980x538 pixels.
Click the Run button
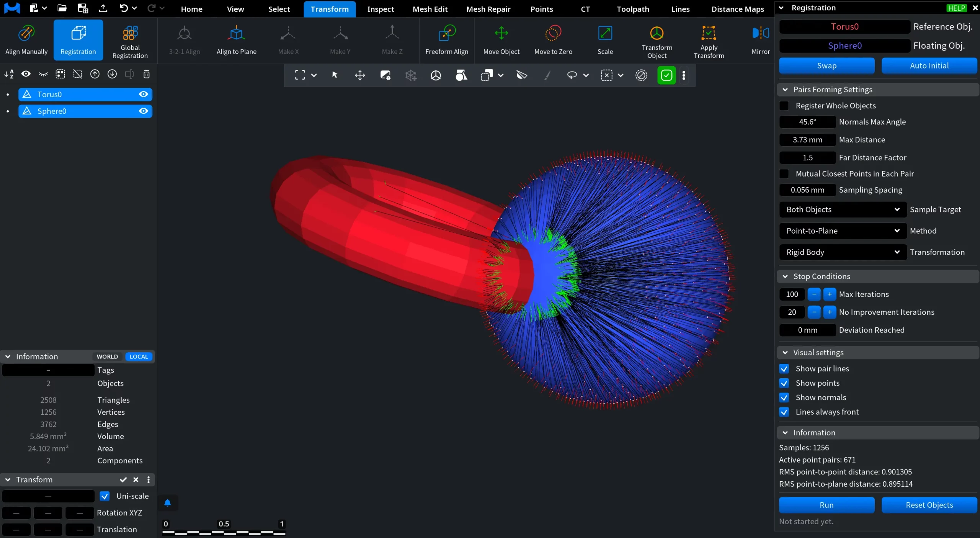[826, 505]
